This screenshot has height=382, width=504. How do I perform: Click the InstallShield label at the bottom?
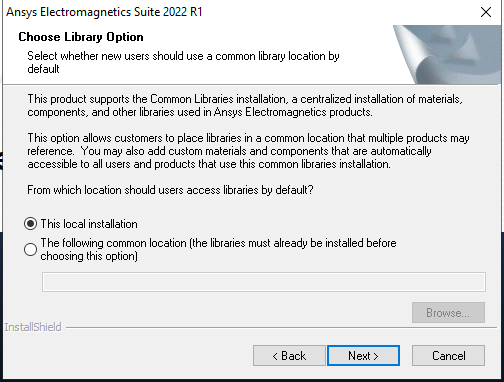tap(33, 327)
